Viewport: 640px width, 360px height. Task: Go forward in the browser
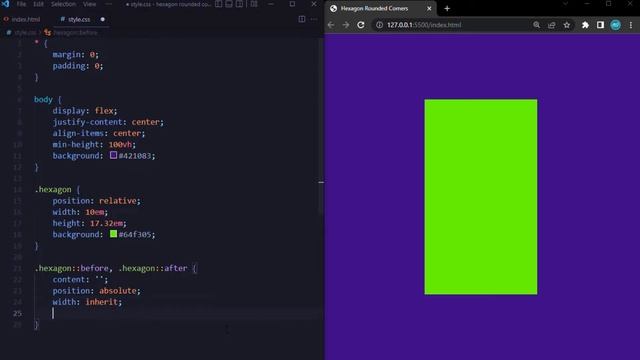point(346,25)
